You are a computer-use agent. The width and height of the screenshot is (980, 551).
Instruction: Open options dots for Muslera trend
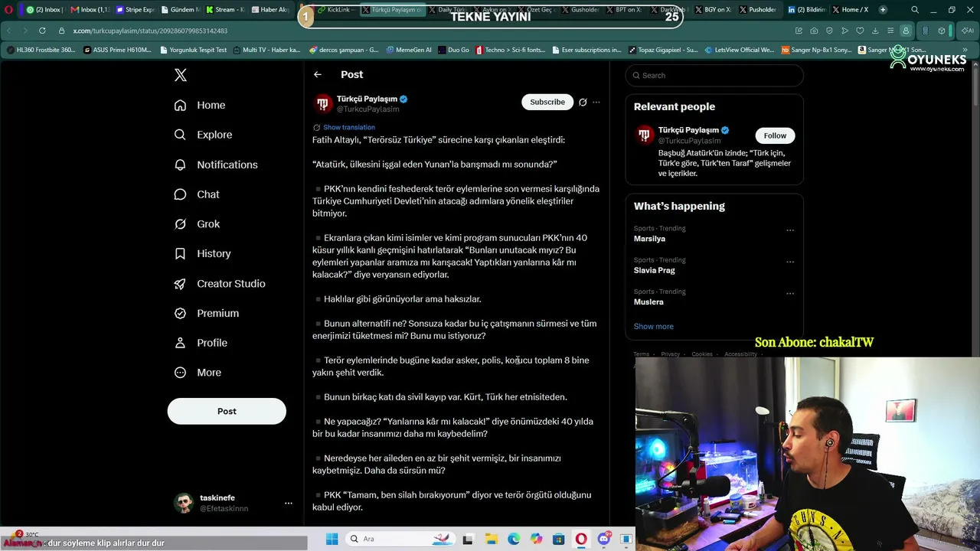pyautogui.click(x=790, y=293)
